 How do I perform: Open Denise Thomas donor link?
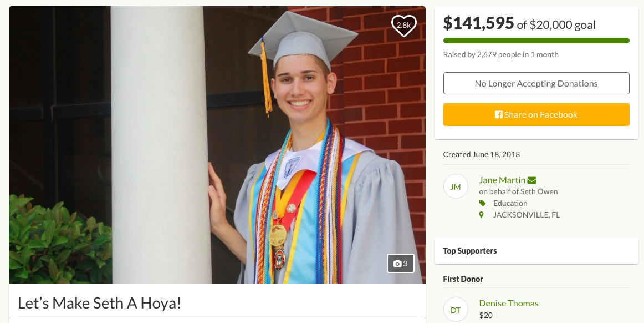[x=508, y=303]
